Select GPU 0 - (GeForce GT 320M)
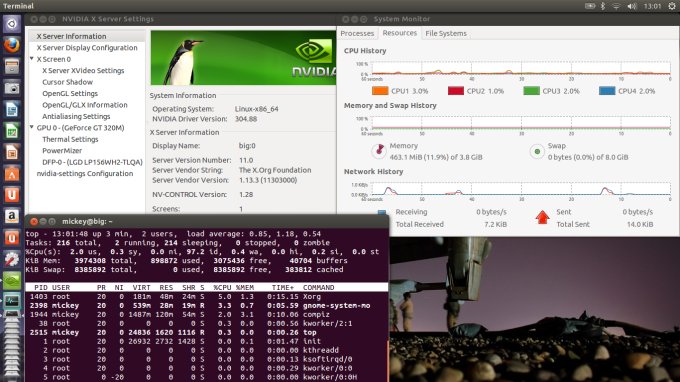680x382 pixels. [x=80, y=128]
